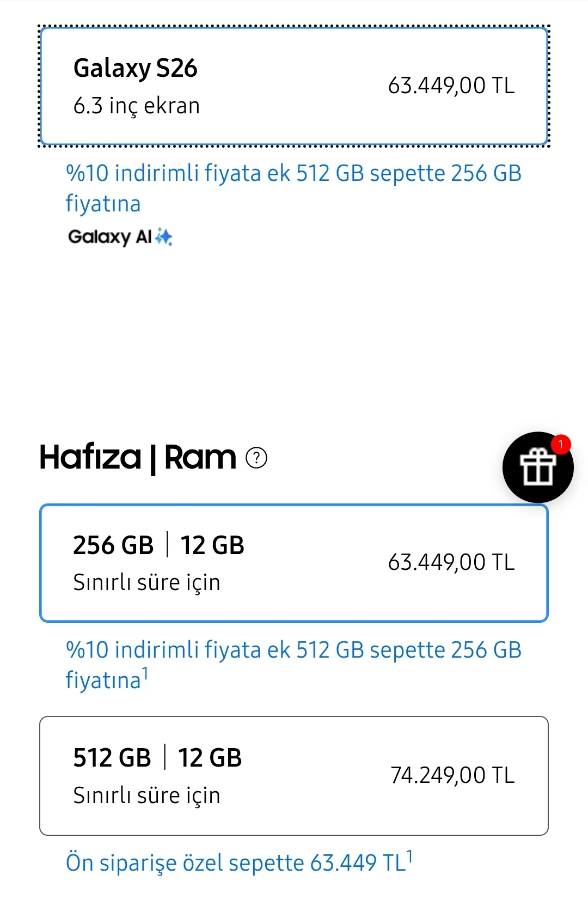Click Sınırlı süre için under 512 GB option

click(x=145, y=794)
